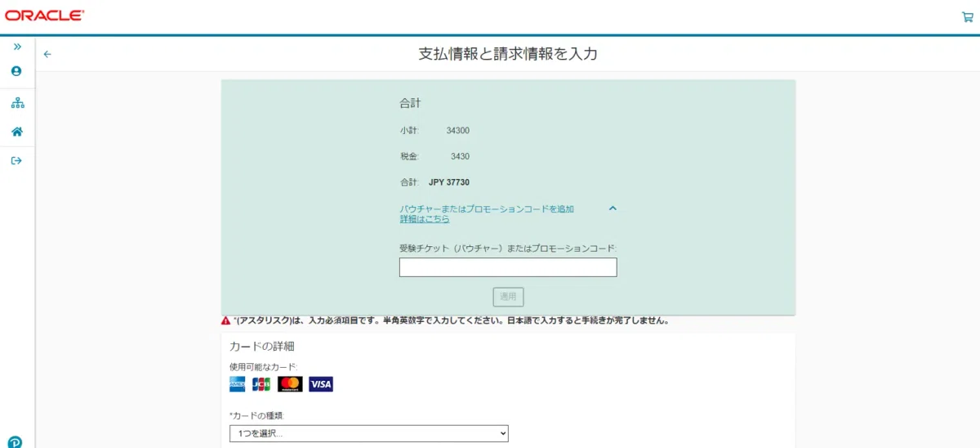980x448 pixels.
Task: Click the JCB card logo
Action: (x=261, y=384)
